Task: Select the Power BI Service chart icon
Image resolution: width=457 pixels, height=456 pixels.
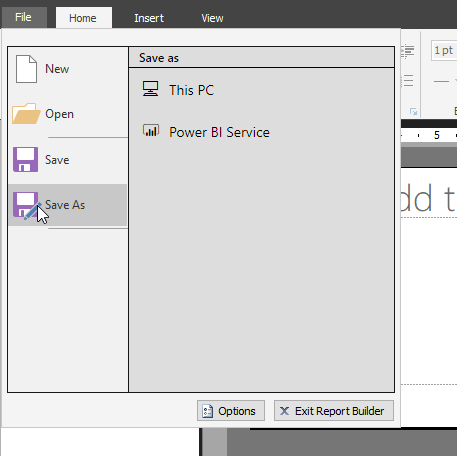Action: pos(151,131)
